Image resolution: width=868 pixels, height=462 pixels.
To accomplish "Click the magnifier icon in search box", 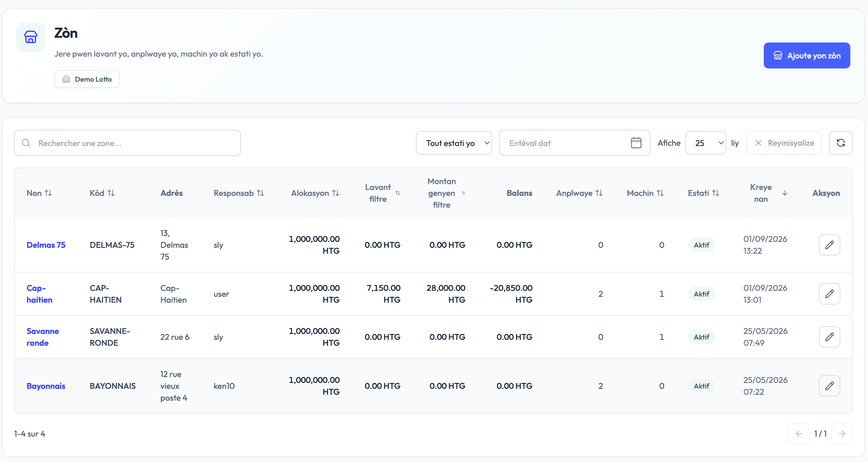I will [26, 143].
